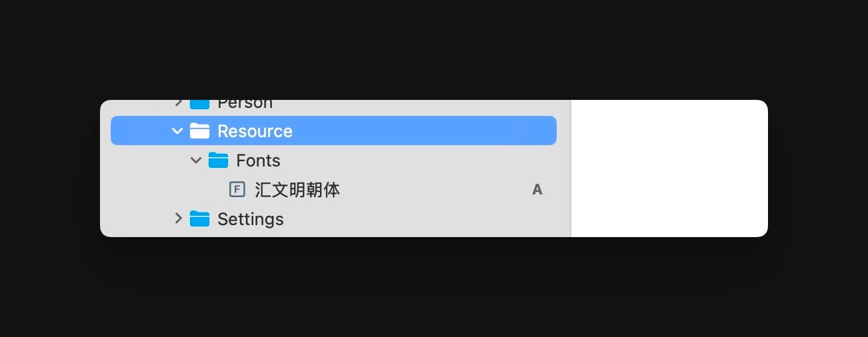868x337 pixels.
Task: Click the A status badge beside 汇文明朝体
Action: 537,190
